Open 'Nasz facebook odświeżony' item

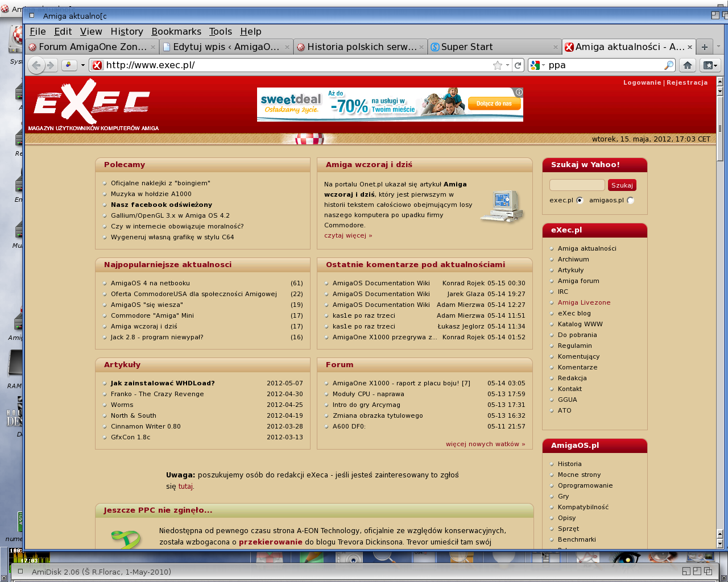[x=162, y=205]
